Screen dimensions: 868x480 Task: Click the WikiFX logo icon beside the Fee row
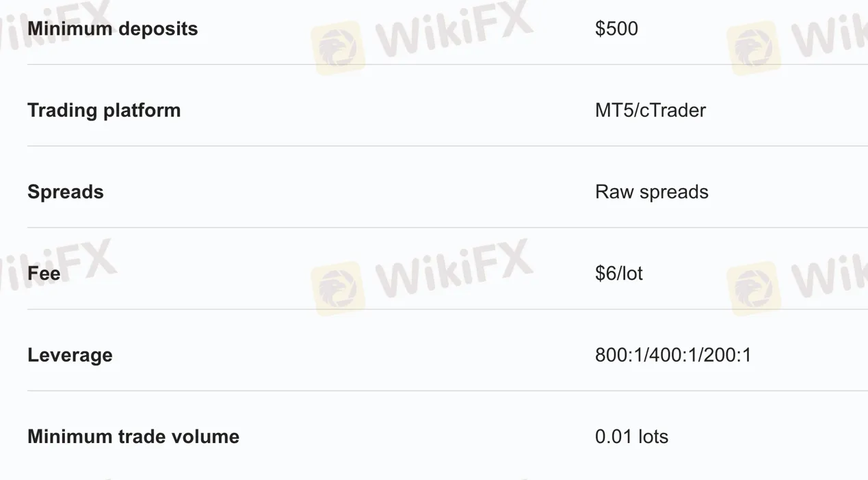point(338,288)
